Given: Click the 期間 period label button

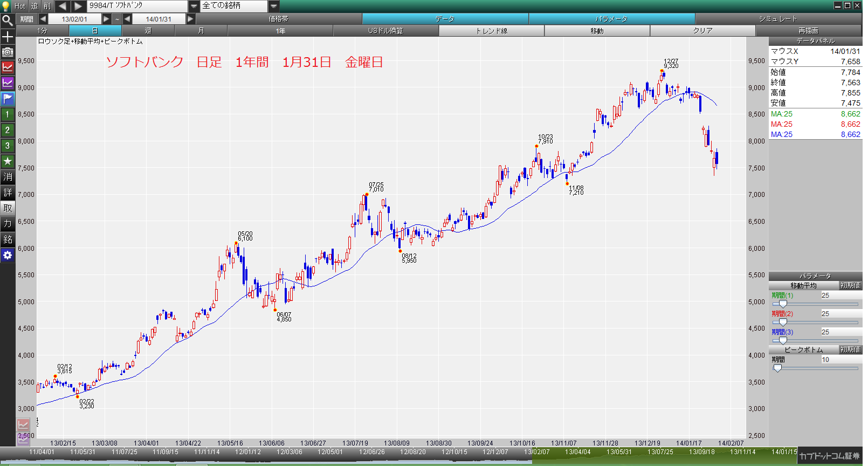Looking at the screenshot, I should point(27,19).
